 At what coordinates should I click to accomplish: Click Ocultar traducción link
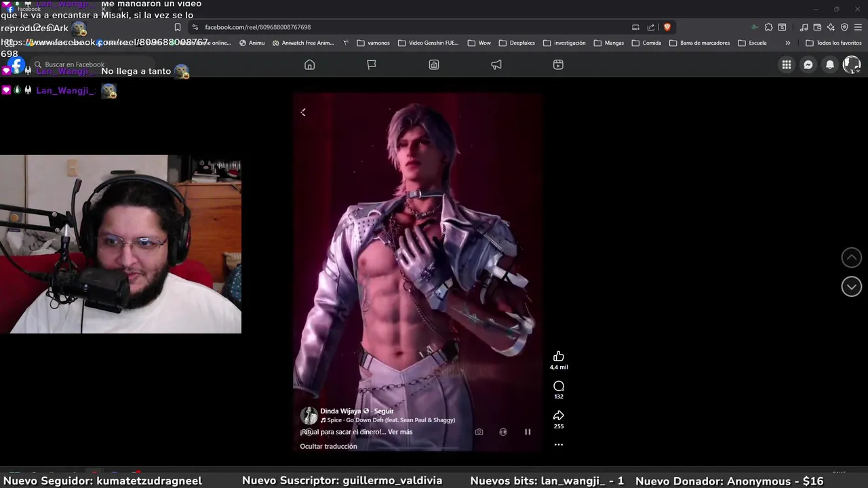click(328, 446)
